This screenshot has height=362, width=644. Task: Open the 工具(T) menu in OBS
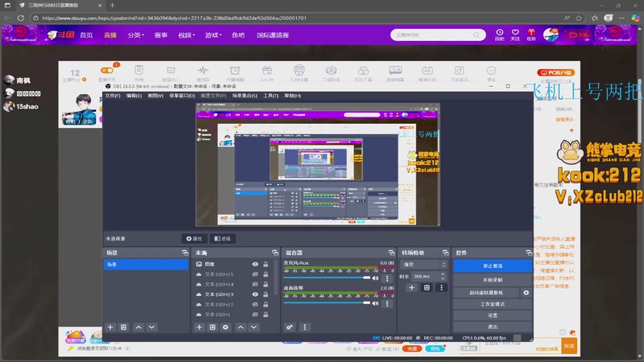pos(270,96)
